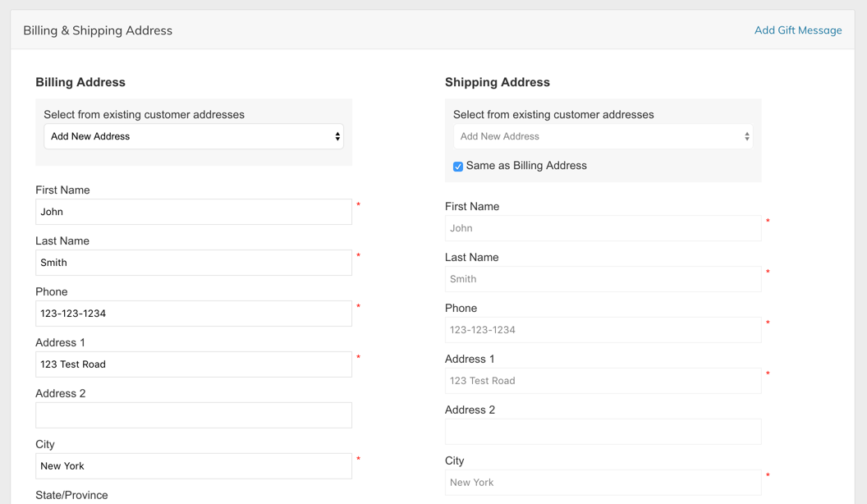867x504 pixels.
Task: Click shipping City field
Action: [x=603, y=483]
